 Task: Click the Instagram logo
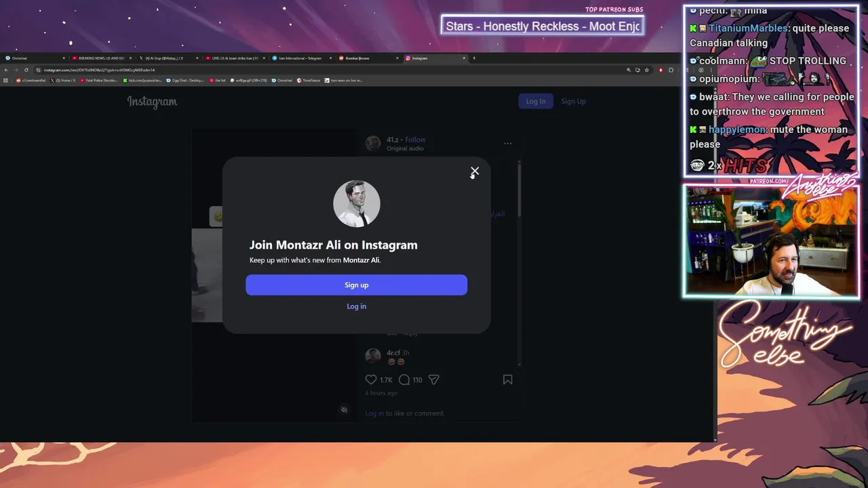coord(152,102)
